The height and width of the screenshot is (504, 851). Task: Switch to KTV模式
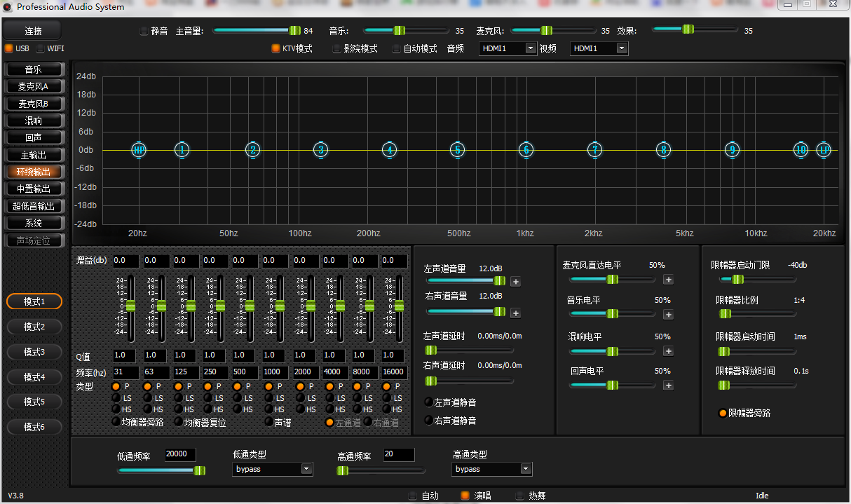point(276,48)
